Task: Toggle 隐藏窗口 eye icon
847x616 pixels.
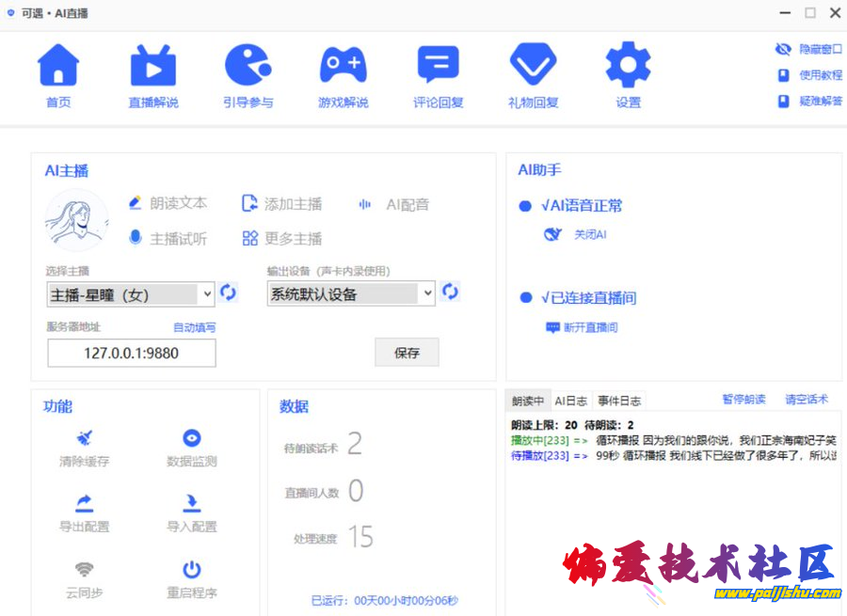Action: coord(783,49)
